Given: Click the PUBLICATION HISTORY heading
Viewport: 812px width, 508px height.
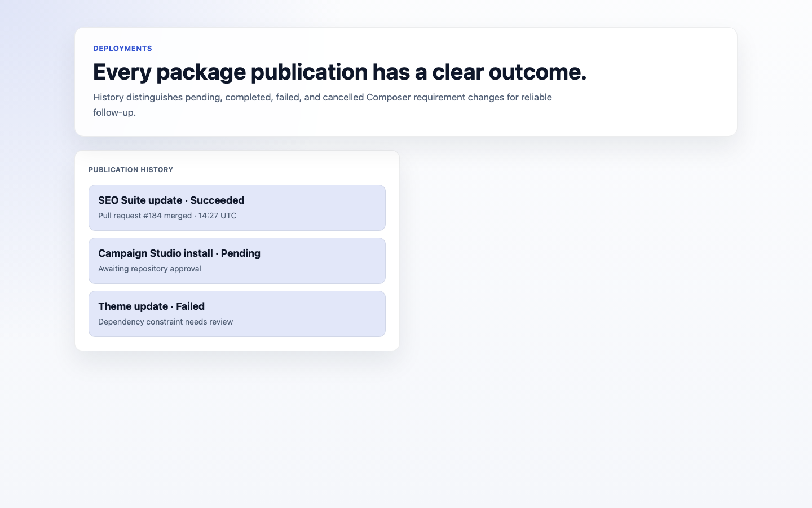Looking at the screenshot, I should pos(131,170).
